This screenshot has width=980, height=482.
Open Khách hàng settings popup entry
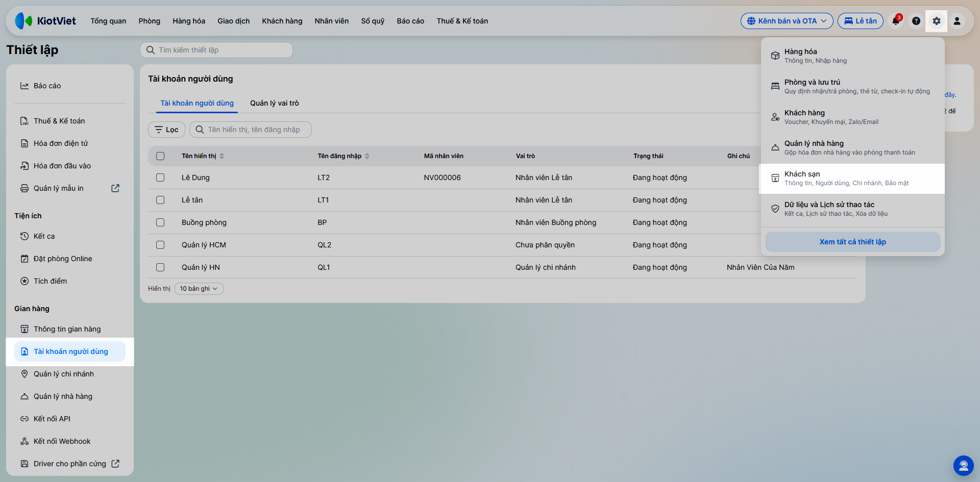click(x=852, y=117)
